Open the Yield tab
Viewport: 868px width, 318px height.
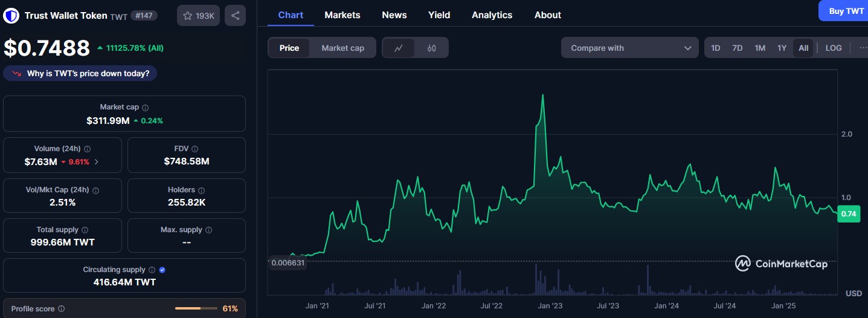click(439, 15)
